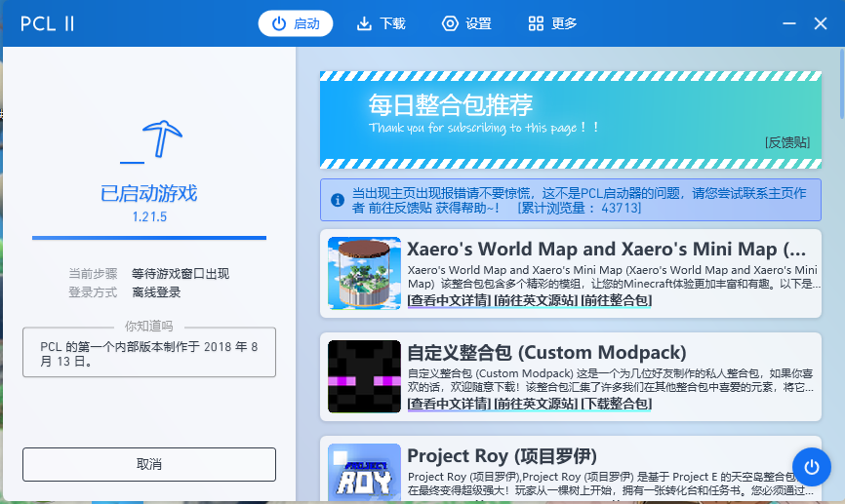
Task: Click the power icon in 启动 tab
Action: point(279,23)
